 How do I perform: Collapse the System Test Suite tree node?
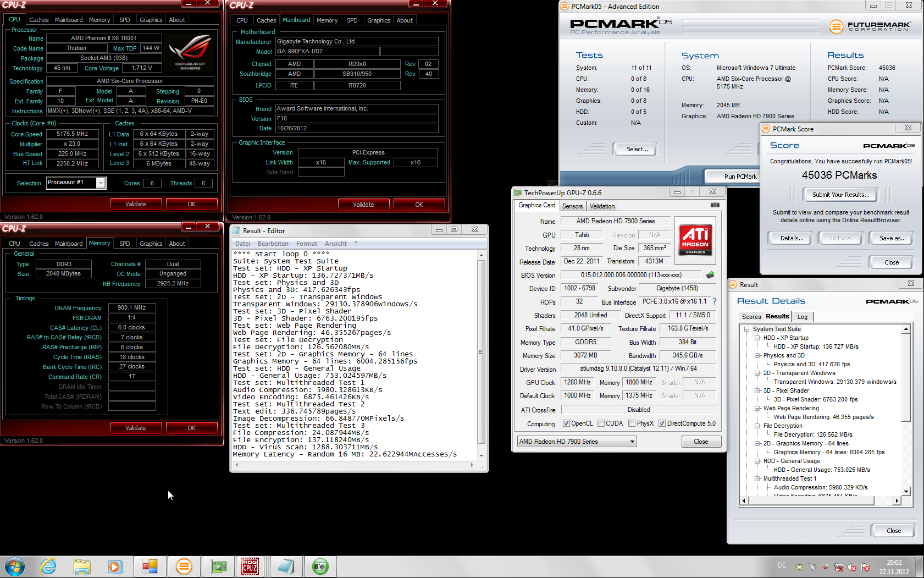[x=747, y=329]
